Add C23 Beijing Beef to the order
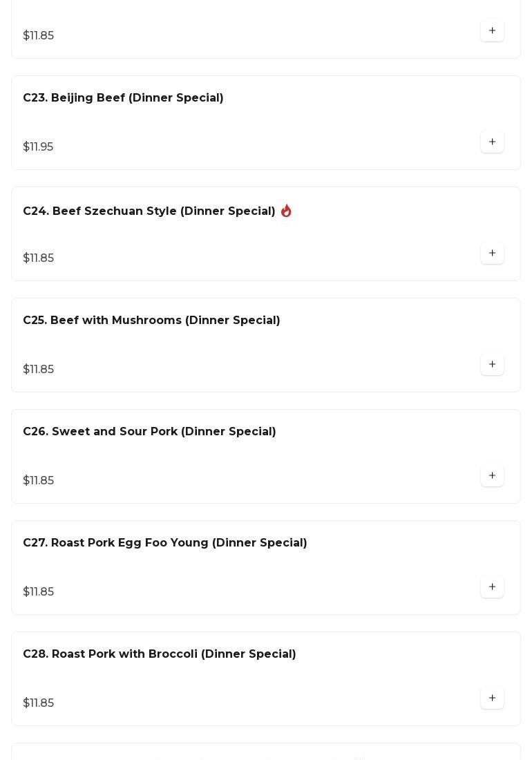This screenshot has height=760, width=532. point(492,142)
